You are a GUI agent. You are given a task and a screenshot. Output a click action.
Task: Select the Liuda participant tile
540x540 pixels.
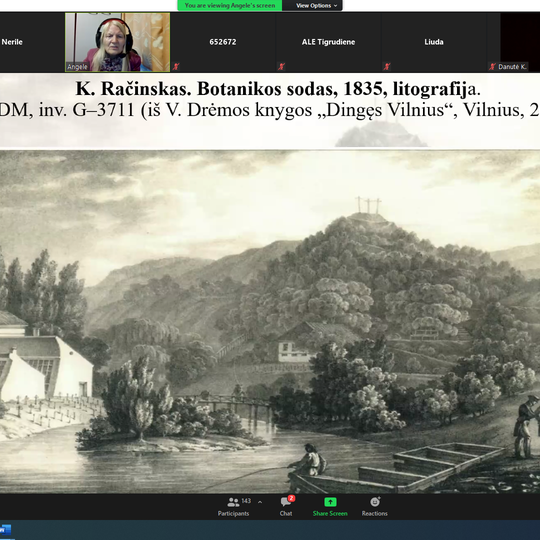pyautogui.click(x=434, y=42)
